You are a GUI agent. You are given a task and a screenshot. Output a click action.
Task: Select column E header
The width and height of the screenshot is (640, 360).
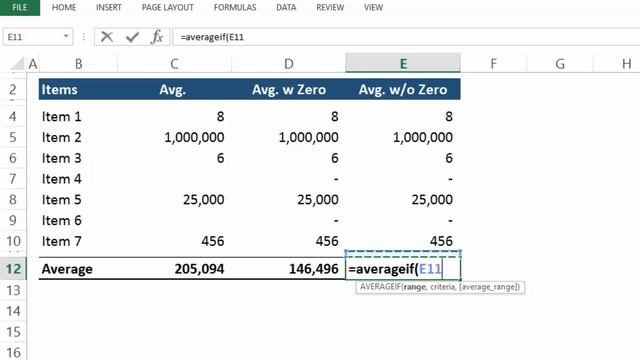tap(403, 63)
